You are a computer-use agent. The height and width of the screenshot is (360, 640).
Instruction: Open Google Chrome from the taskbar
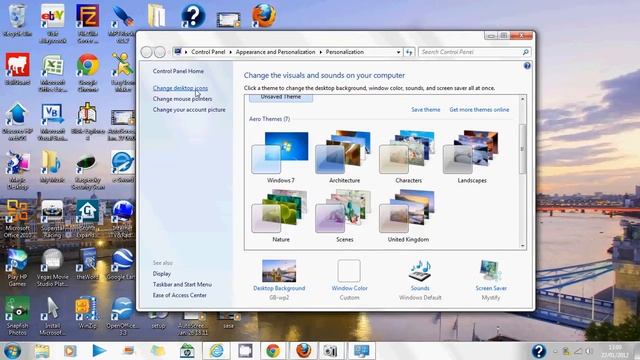273,351
